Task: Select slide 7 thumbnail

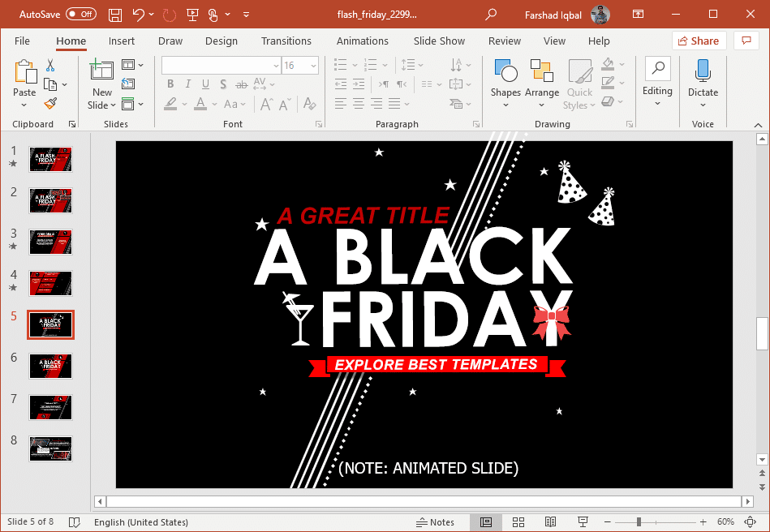Action: [51, 407]
